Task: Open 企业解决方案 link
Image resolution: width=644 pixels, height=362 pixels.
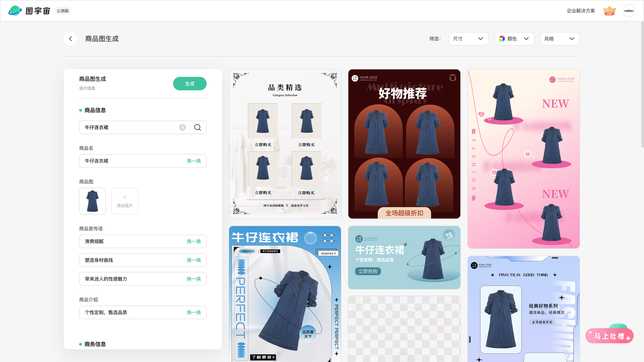Action: coord(580,11)
